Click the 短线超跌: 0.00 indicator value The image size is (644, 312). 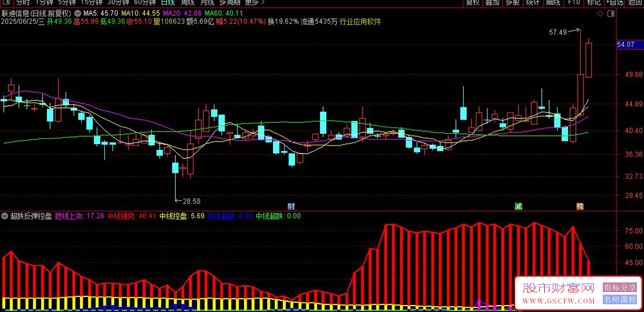click(230, 216)
